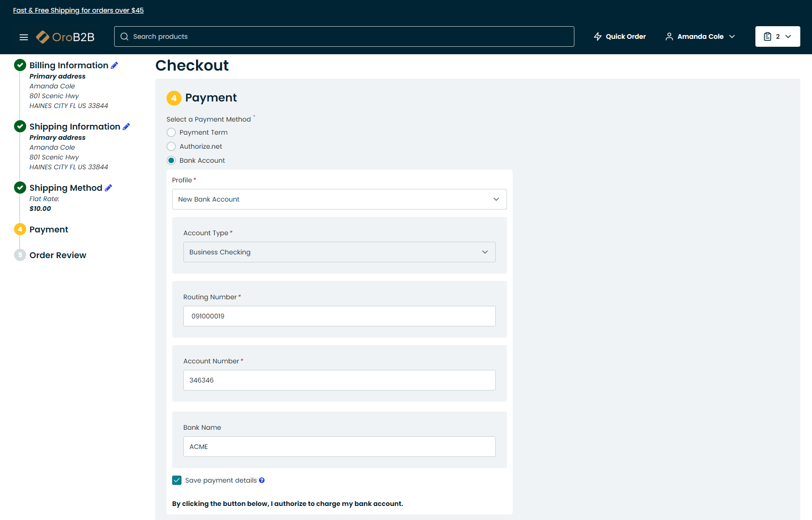Image resolution: width=812 pixels, height=520 pixels.
Task: Expand the Account Type dropdown
Action: [339, 252]
